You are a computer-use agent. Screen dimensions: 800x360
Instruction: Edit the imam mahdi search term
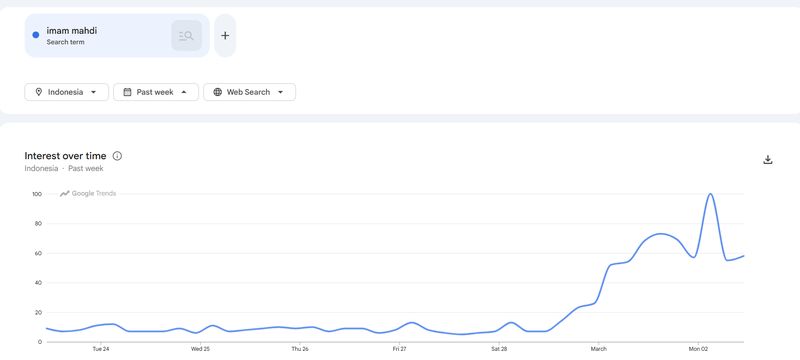[x=71, y=31]
